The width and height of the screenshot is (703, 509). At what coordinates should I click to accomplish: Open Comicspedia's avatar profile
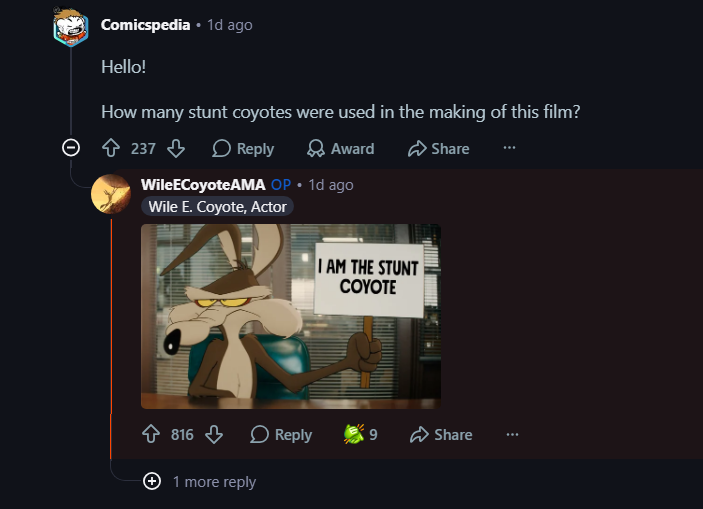tap(71, 27)
